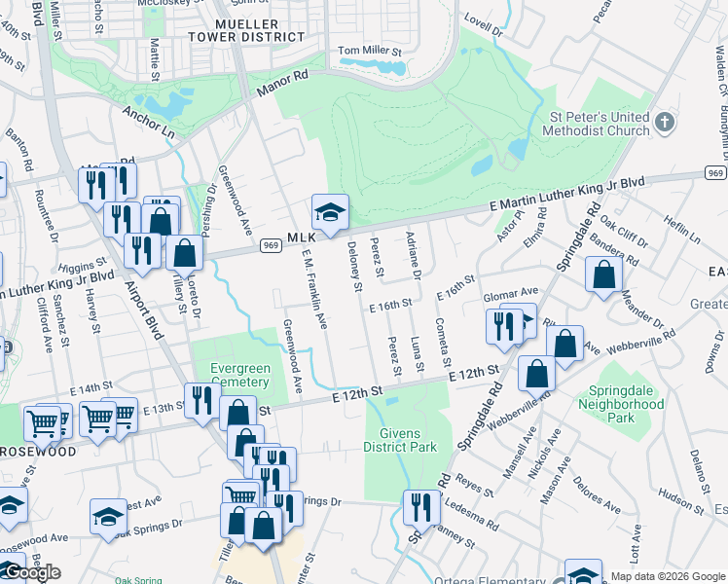Select the Hudson St label
This screenshot has width=728, height=584.
(681, 502)
